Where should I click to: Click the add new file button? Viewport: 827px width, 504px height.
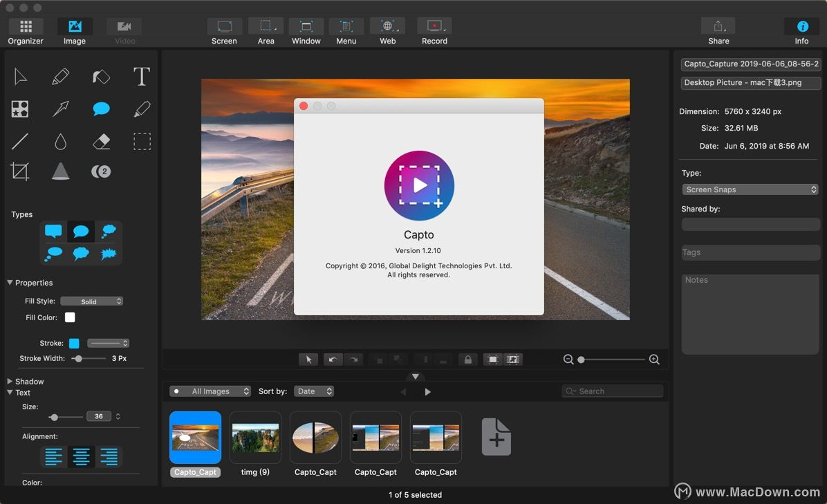(496, 437)
